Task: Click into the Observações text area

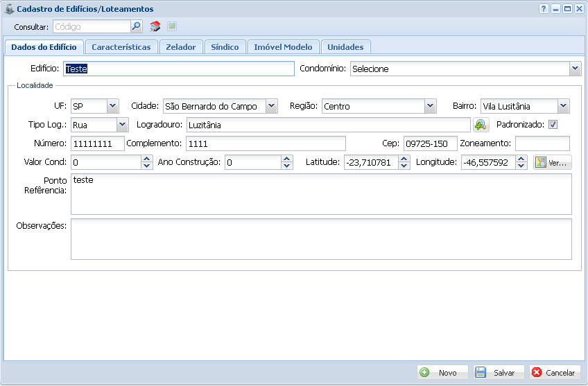Action: 321,239
